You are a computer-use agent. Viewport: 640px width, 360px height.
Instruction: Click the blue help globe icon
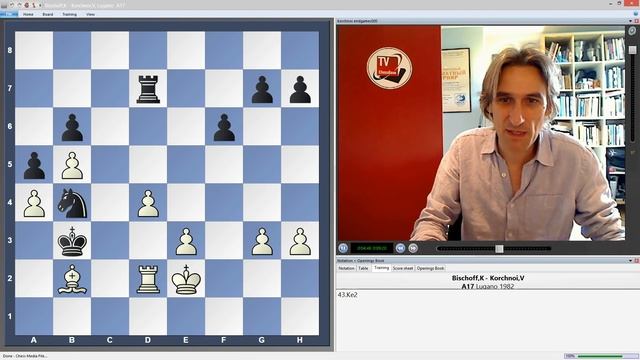636,13
